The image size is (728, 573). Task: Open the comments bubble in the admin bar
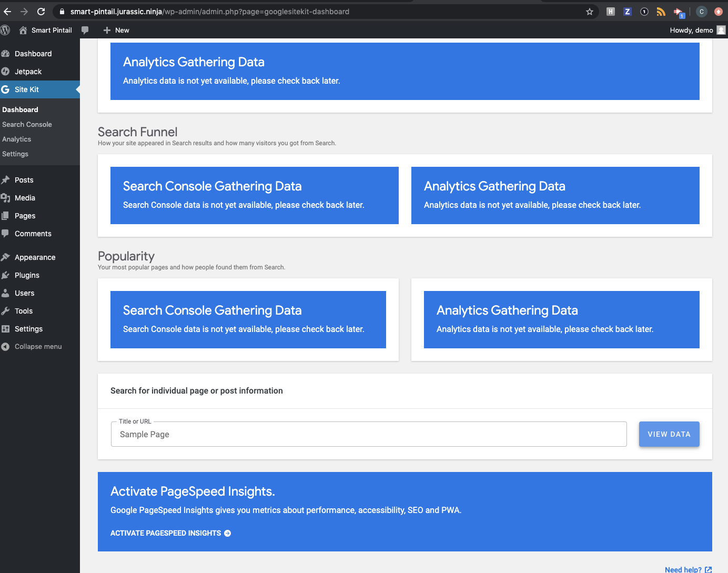85,30
